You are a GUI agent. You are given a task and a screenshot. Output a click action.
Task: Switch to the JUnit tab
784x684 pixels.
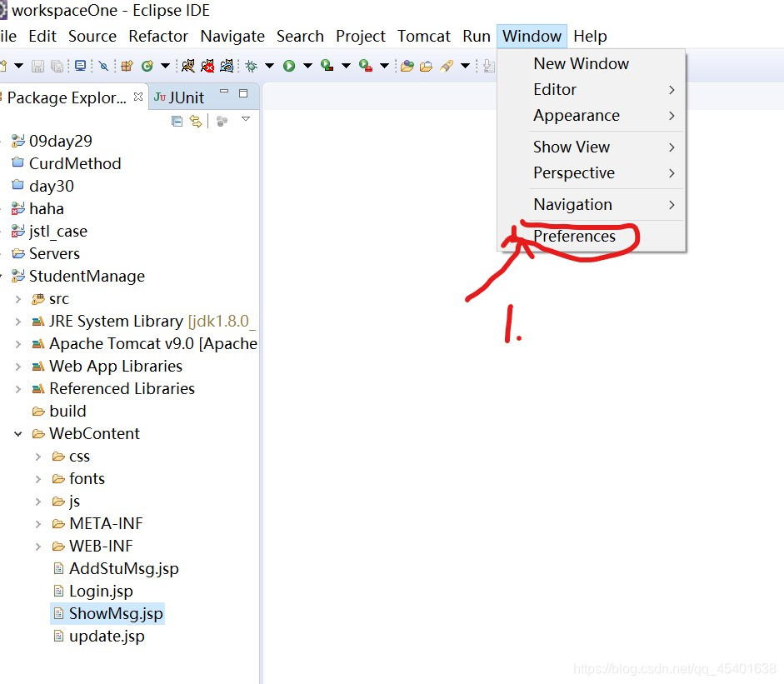tap(179, 97)
